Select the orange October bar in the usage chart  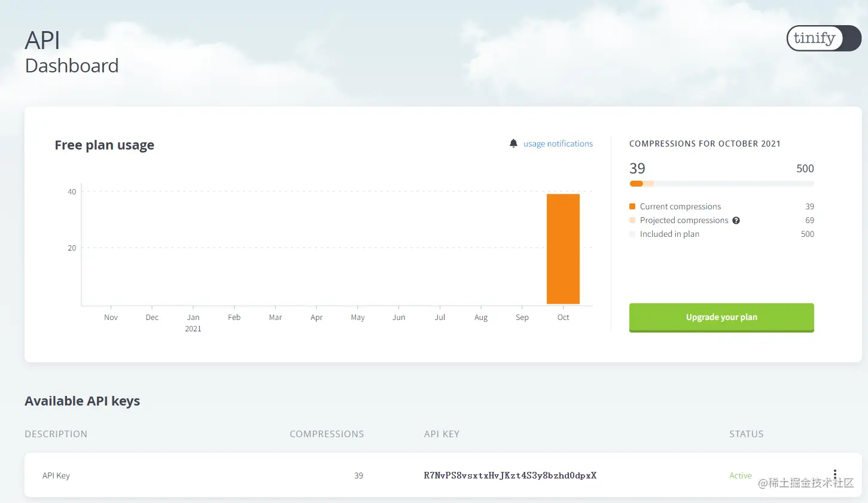click(563, 249)
